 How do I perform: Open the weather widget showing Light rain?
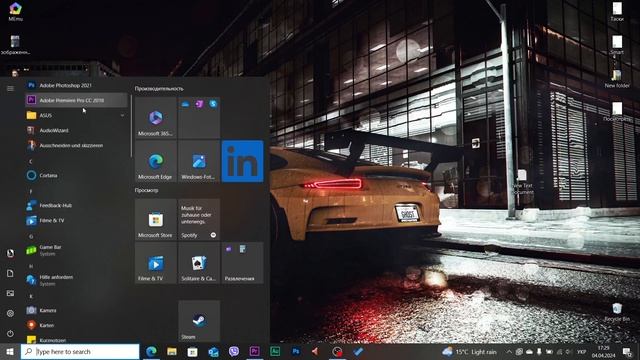point(470,351)
